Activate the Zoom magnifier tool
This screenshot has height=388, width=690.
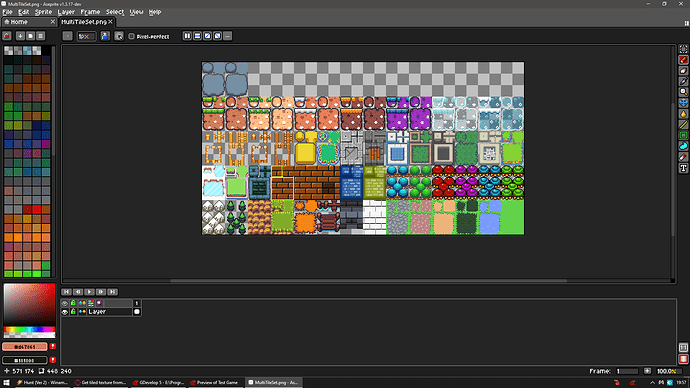click(683, 92)
